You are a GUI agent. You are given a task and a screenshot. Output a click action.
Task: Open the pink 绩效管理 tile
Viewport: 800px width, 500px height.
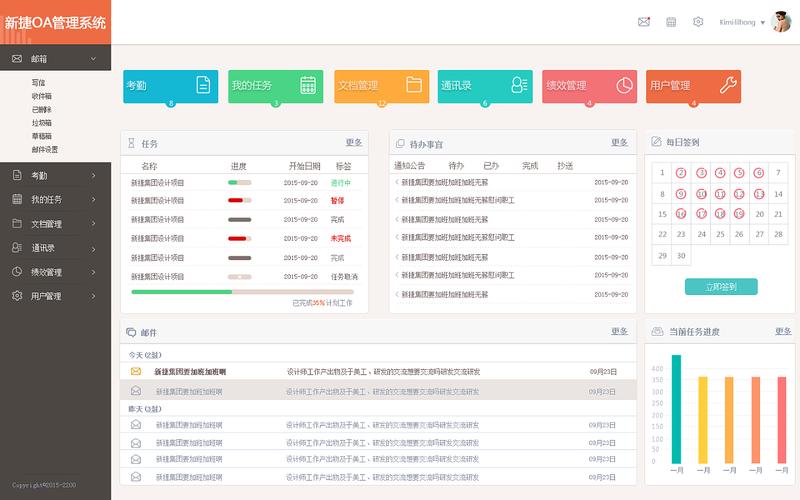coord(589,86)
